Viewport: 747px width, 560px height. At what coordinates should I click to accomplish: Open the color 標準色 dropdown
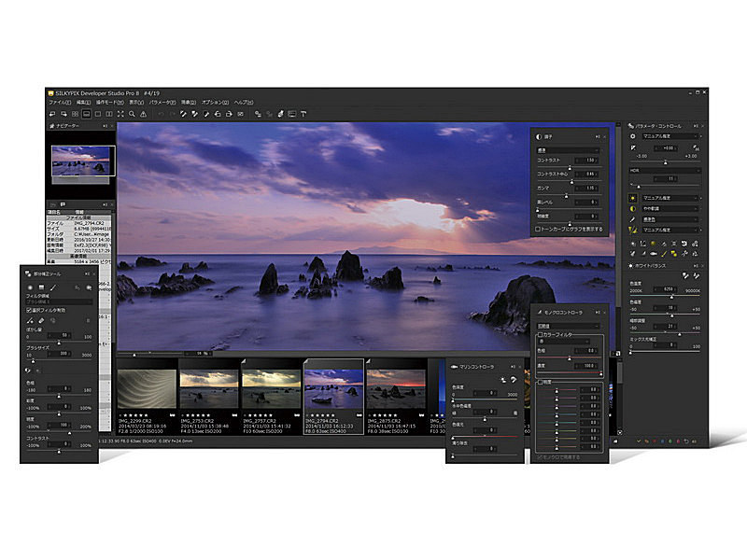pyautogui.click(x=669, y=219)
